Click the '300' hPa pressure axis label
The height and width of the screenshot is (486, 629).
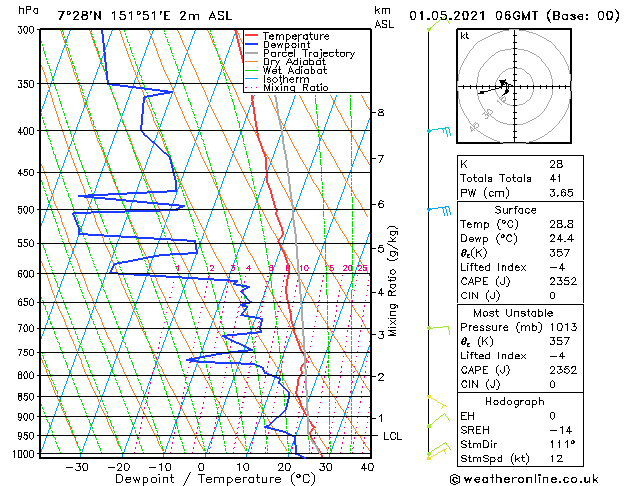27,30
